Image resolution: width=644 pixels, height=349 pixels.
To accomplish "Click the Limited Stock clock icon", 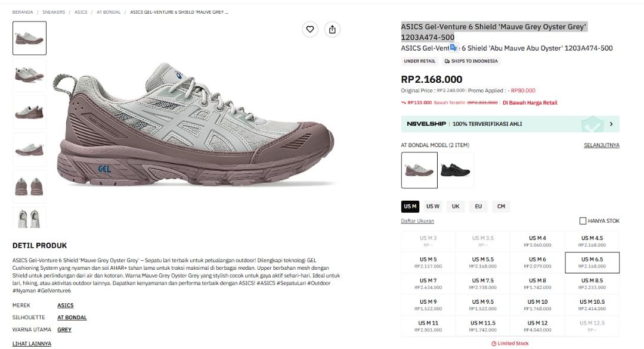I will (x=494, y=343).
